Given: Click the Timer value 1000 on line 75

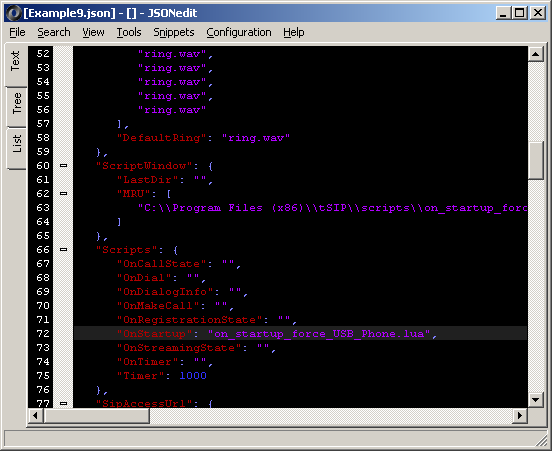Looking at the screenshot, I should tap(193, 376).
